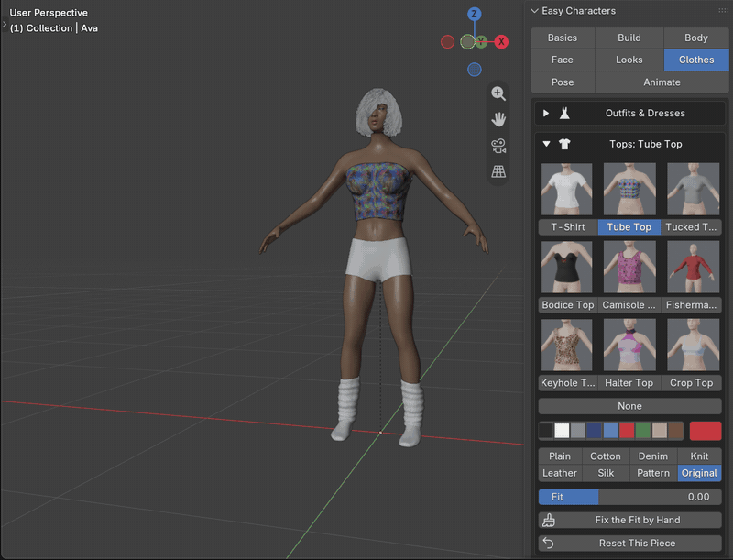733x560 pixels.
Task: Click the Fit slider
Action: (x=629, y=497)
